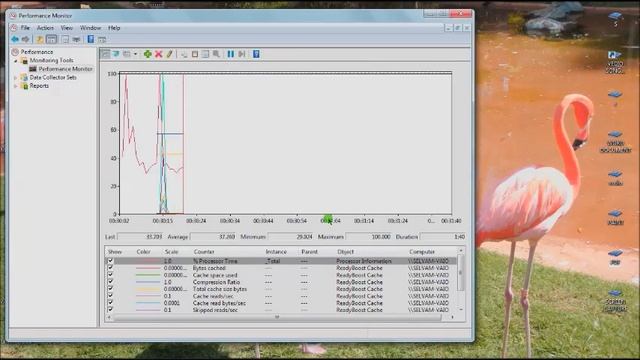This screenshot has width=640, height=360.
Task: Click the Update Data step icon
Action: [x=242, y=54]
